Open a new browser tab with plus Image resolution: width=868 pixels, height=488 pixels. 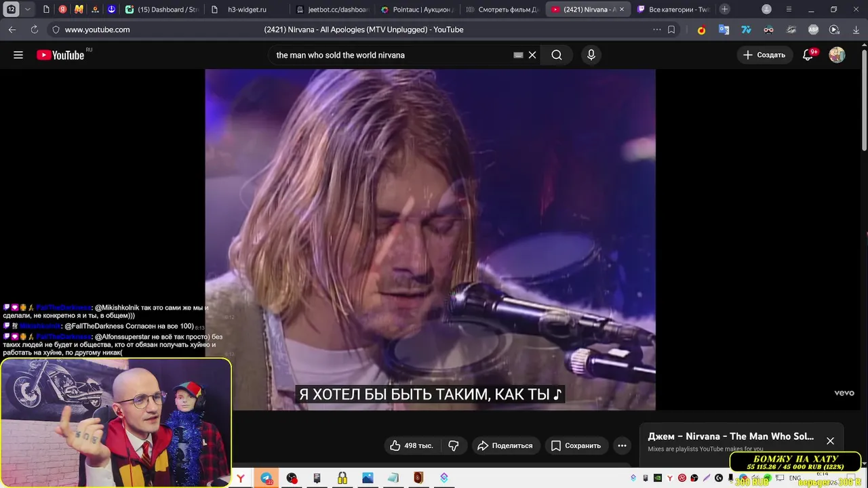coord(724,9)
